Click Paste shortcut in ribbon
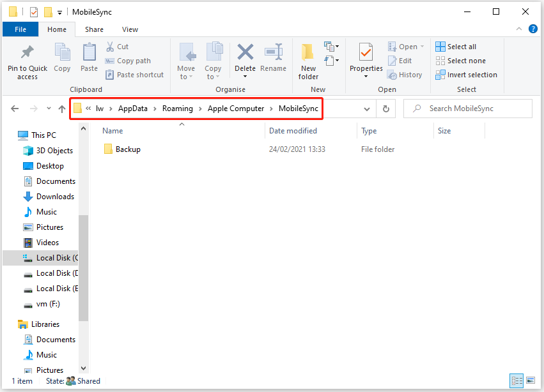 pyautogui.click(x=134, y=75)
